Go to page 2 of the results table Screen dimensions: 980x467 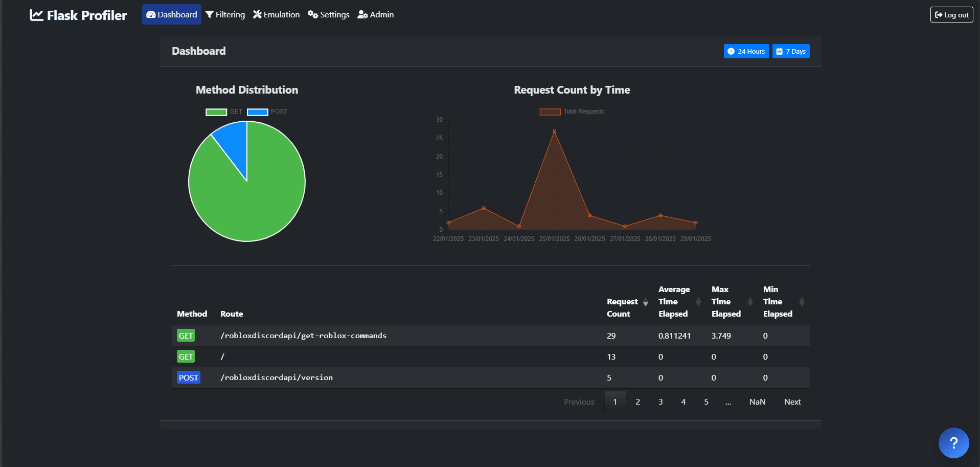[637, 402]
